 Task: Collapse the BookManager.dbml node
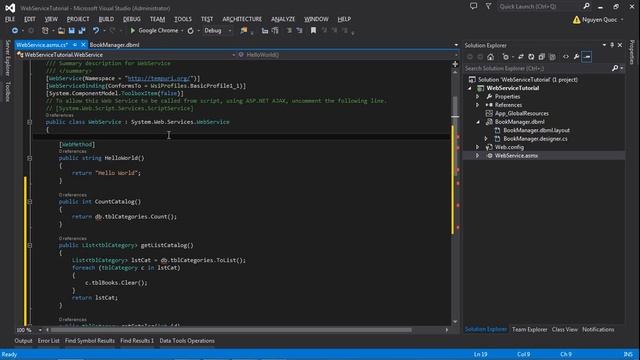(478, 122)
